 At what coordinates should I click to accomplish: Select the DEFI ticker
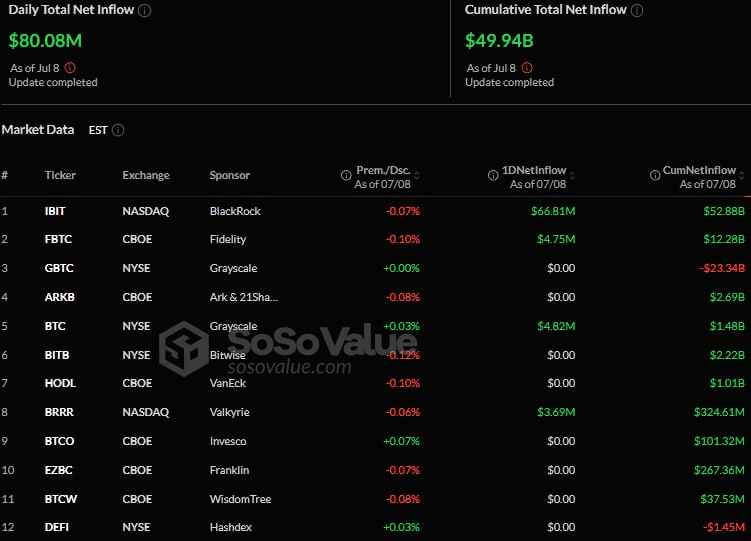(57, 527)
